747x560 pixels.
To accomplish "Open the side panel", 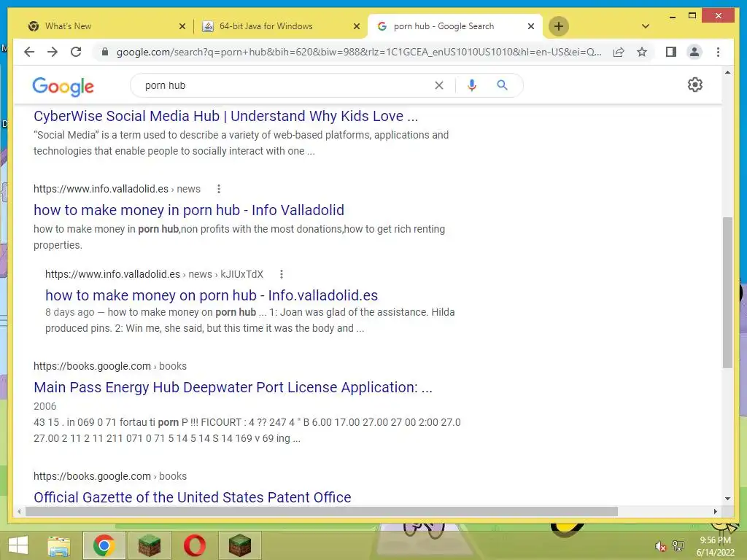I will pyautogui.click(x=671, y=52).
